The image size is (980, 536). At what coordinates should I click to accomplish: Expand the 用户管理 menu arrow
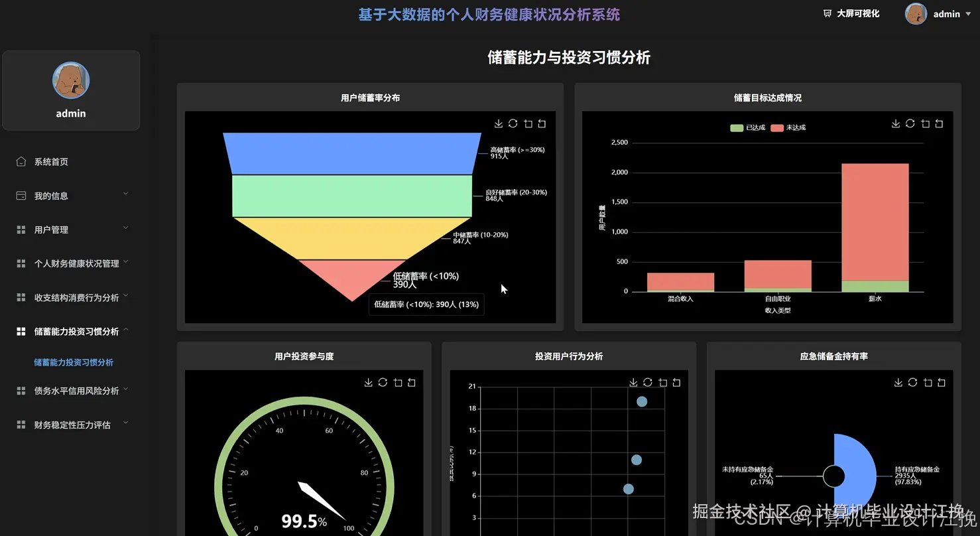click(126, 228)
